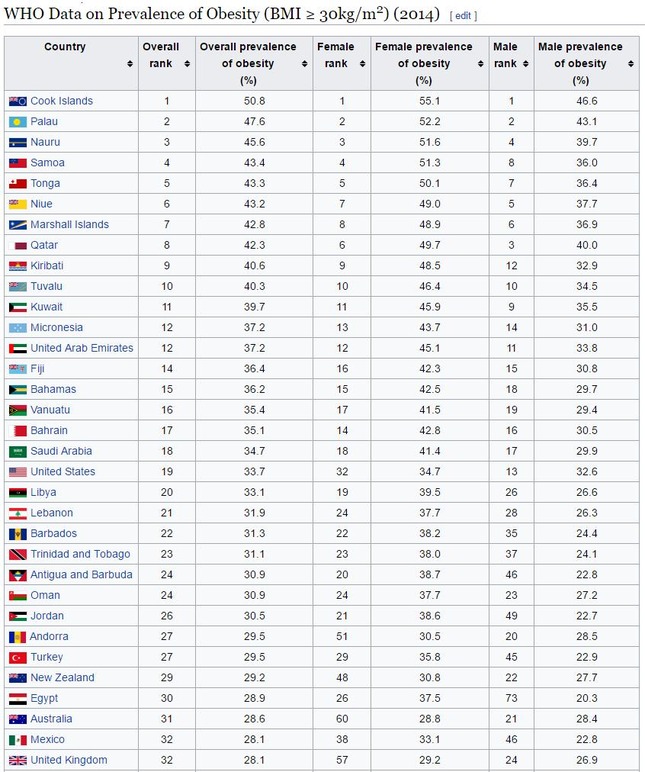
Task: Click the United Kingdom flag icon
Action: 18,761
